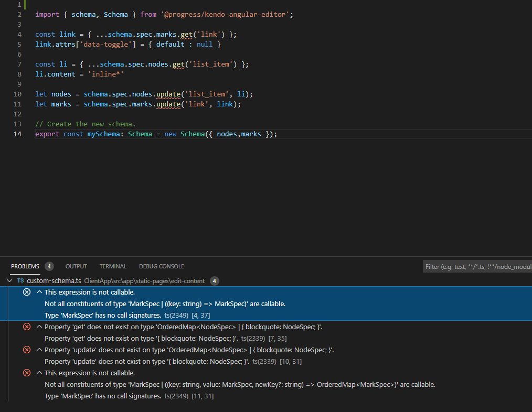The image size is (532, 412).
Task: Collapse details of Property 'get' error
Action: (39, 327)
